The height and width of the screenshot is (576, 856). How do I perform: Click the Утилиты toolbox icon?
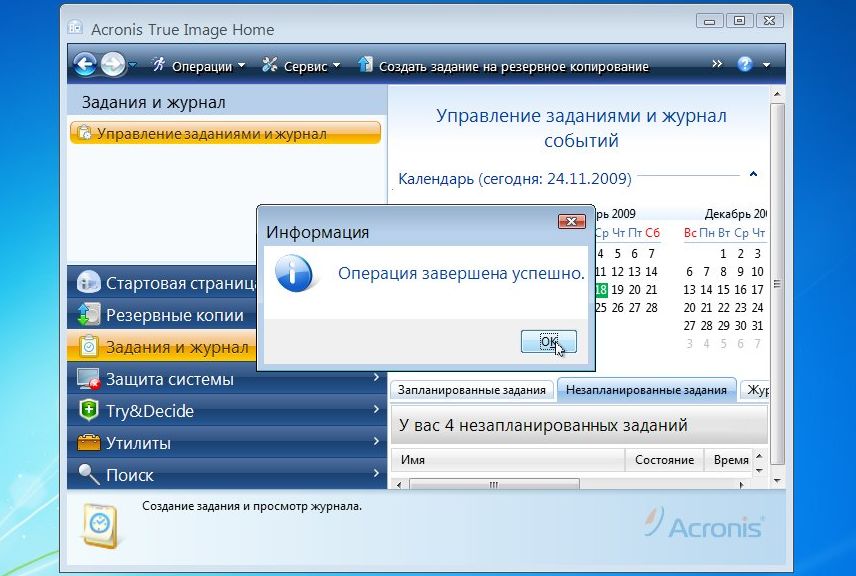pyautogui.click(x=88, y=442)
